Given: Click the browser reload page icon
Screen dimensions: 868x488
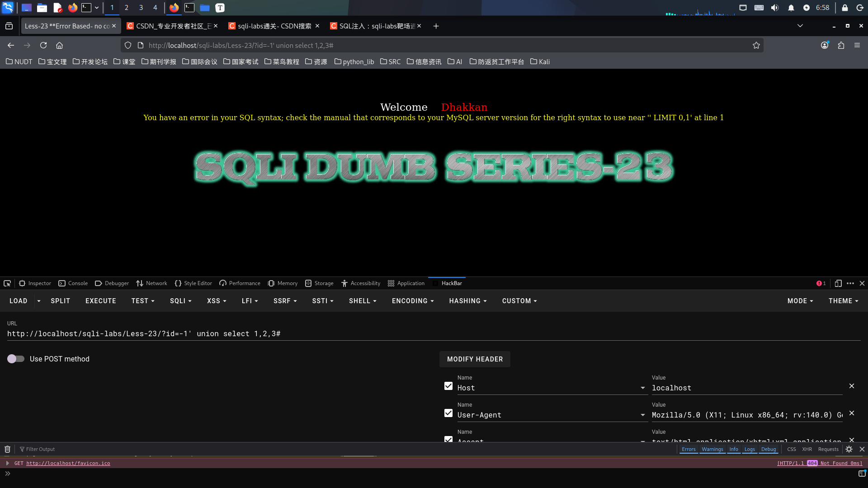Looking at the screenshot, I should 43,45.
